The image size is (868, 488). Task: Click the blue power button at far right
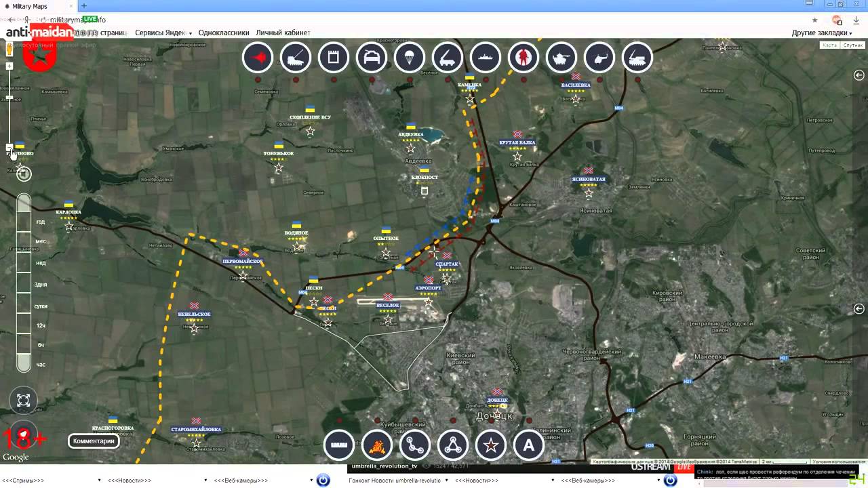tap(671, 481)
